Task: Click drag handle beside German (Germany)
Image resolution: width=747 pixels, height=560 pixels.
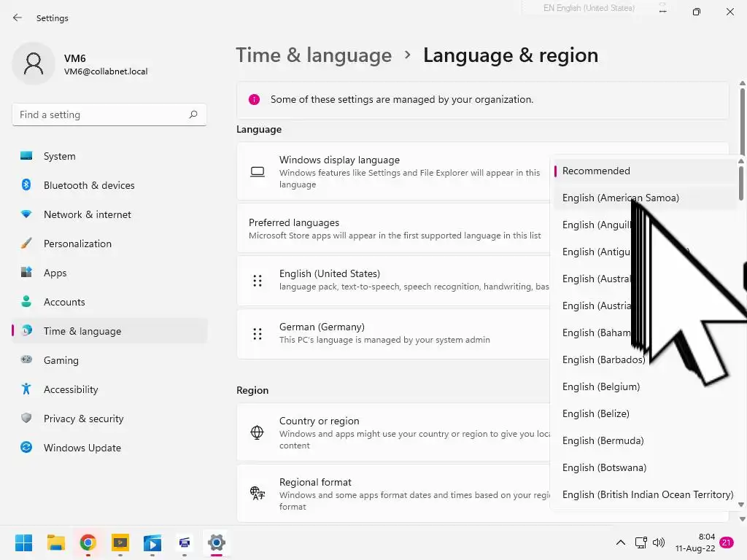Action: tap(258, 334)
